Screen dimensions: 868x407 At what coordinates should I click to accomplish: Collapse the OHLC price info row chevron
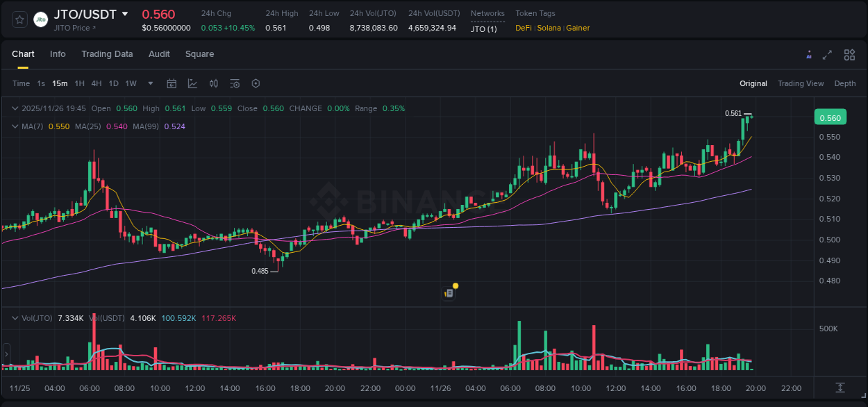point(14,108)
